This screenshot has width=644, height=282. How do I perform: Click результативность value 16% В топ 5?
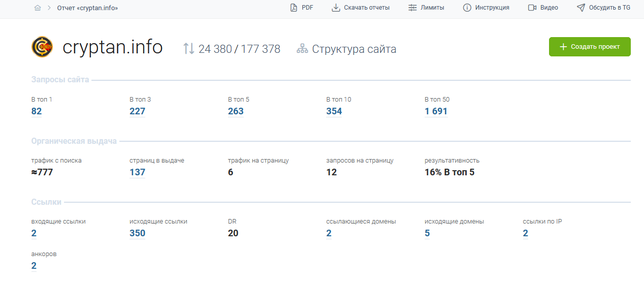coord(449,172)
